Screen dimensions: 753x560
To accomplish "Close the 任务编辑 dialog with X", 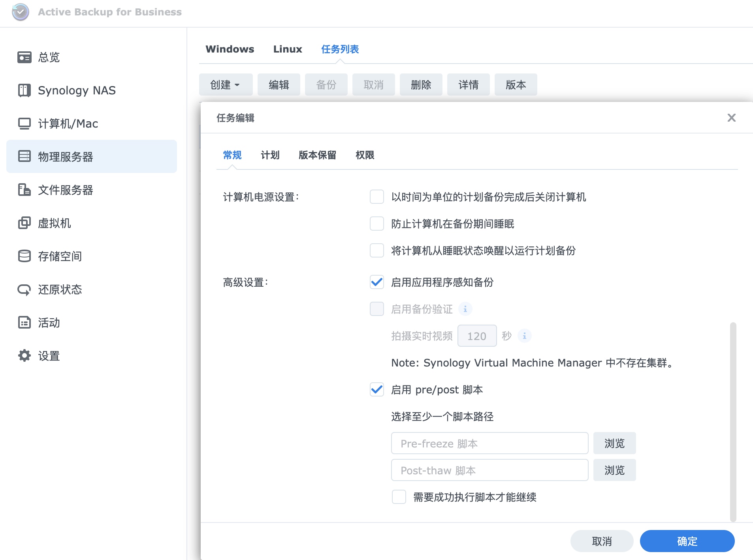I will tap(731, 118).
